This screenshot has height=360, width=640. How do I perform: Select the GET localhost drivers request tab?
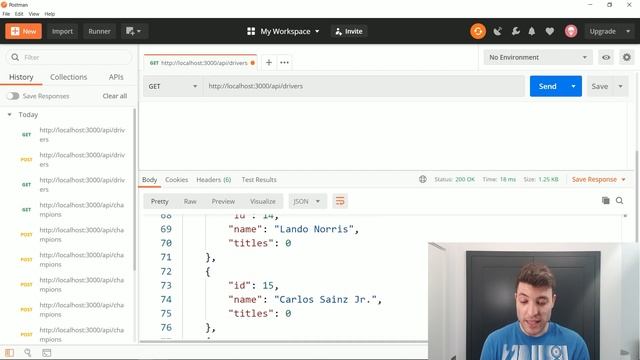200,63
